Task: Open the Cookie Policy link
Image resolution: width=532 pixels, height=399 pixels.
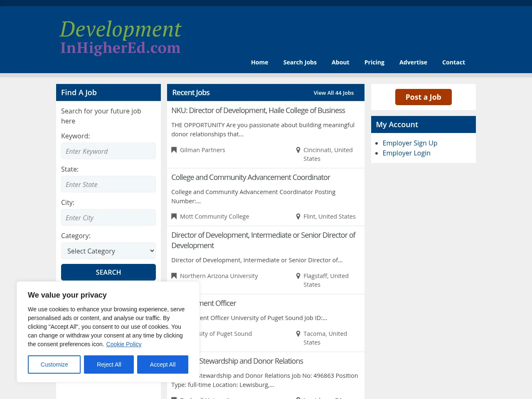Action: [x=124, y=344]
